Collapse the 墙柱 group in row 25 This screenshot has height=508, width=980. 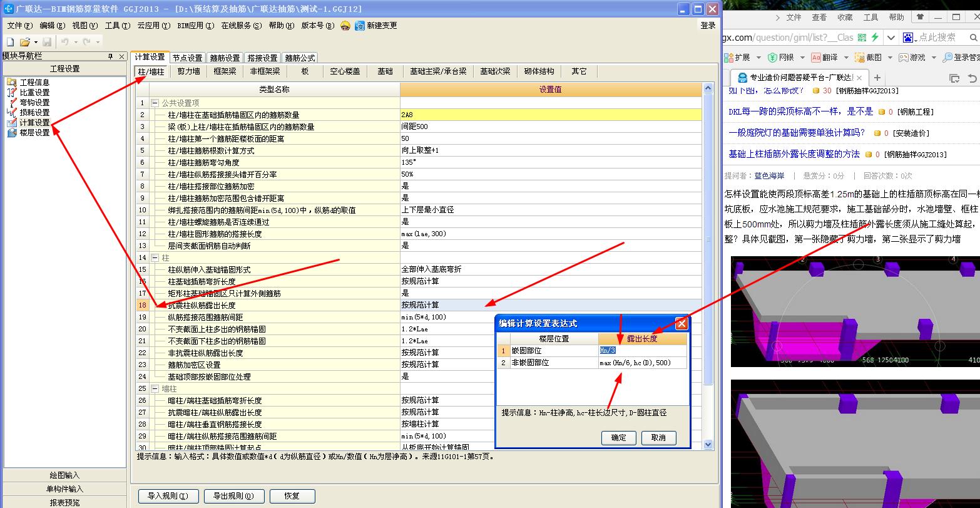[155, 388]
